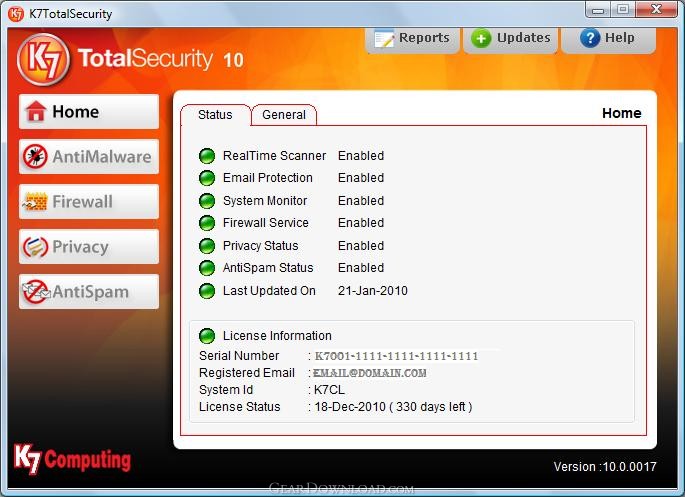The image size is (685, 497).
Task: Click the License Information heading
Action: coord(277,336)
